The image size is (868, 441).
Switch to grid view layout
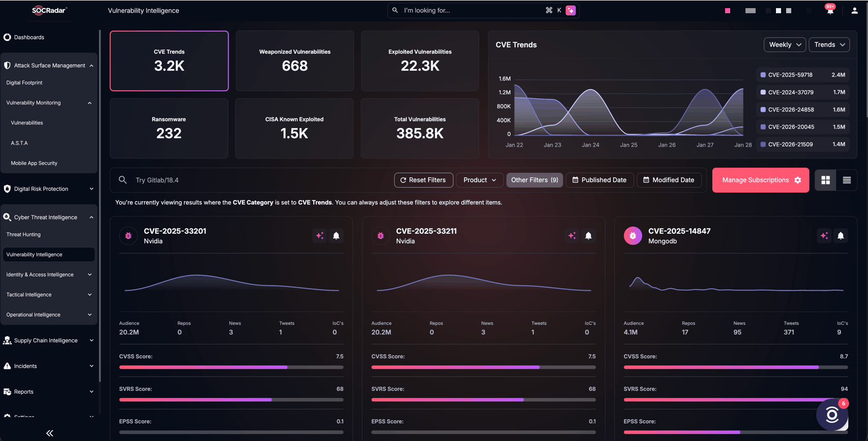(825, 180)
